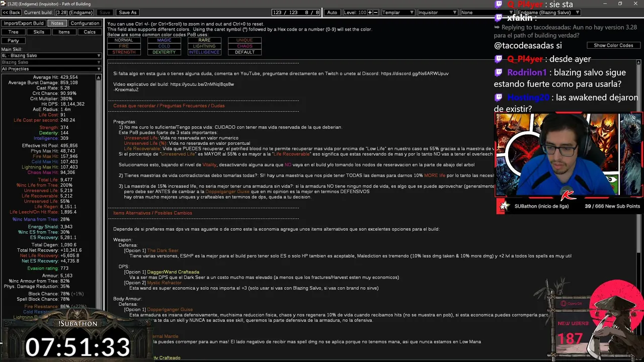This screenshot has width=644, height=362.
Task: Click the Hit DPS: 18,144,362 stat
Action: point(62,104)
